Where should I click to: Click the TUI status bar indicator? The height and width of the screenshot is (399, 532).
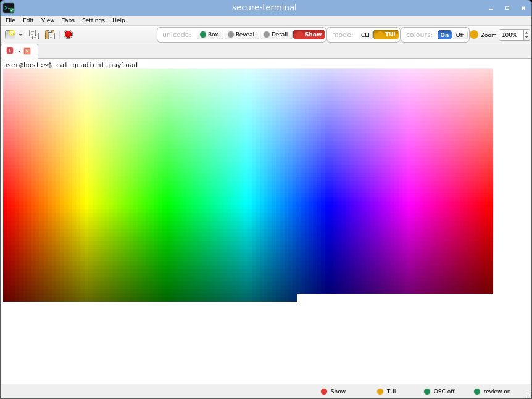click(386, 392)
